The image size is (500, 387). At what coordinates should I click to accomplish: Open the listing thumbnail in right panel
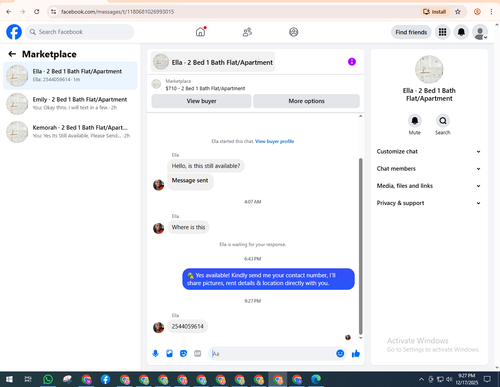click(429, 69)
